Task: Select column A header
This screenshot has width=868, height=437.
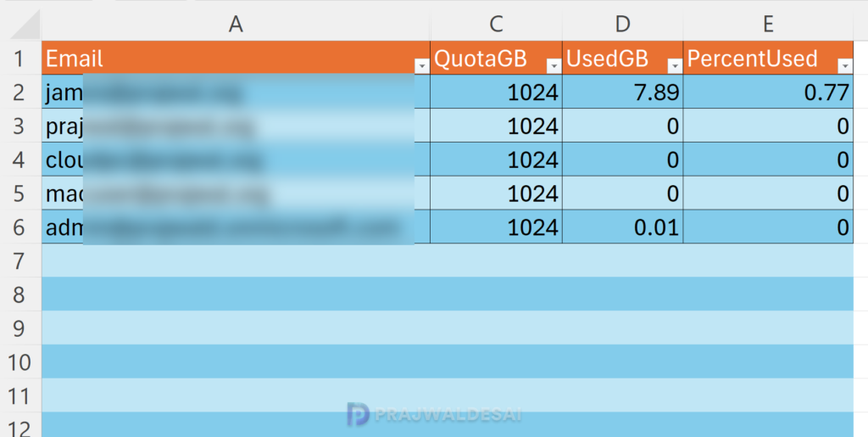Action: [236, 25]
